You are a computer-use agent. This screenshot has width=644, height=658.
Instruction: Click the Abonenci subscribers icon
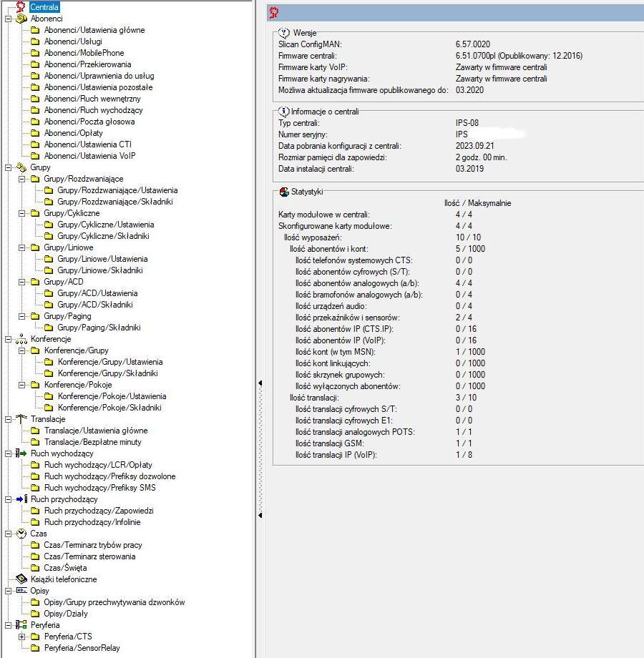point(21,19)
